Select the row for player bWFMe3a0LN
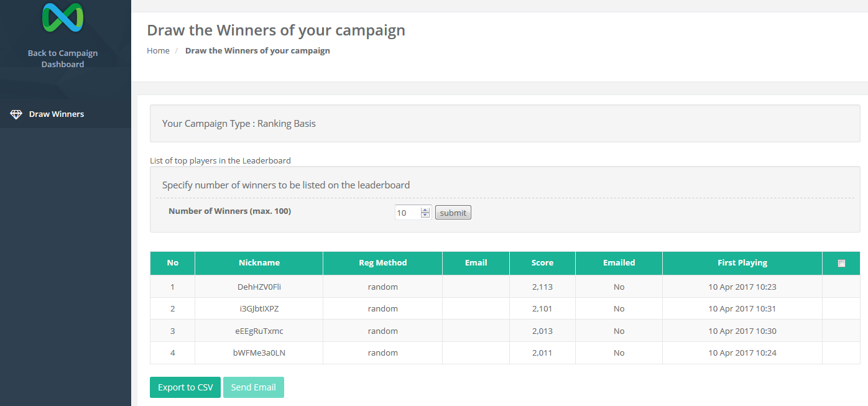 (259, 353)
